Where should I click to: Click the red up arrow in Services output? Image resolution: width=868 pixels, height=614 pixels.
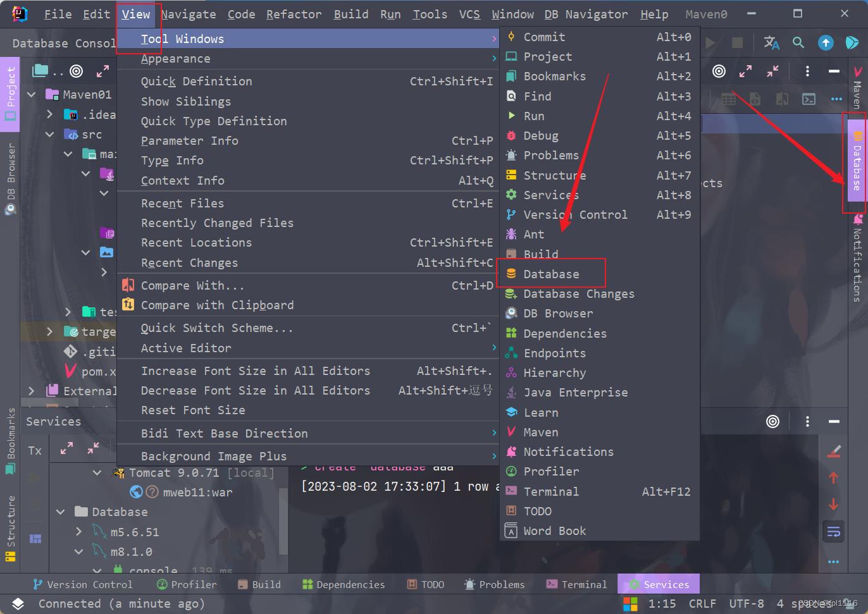click(834, 478)
